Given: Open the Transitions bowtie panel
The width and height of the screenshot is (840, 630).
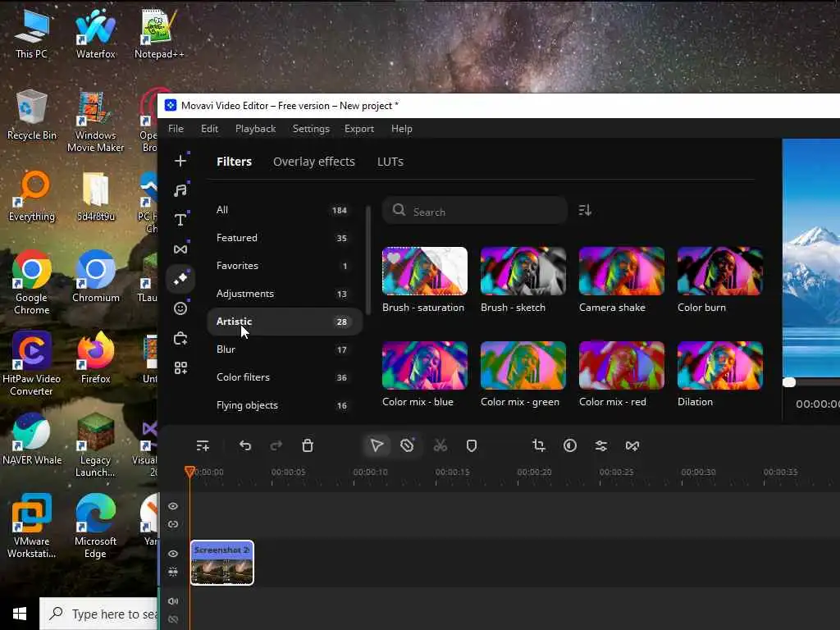Looking at the screenshot, I should (x=180, y=249).
